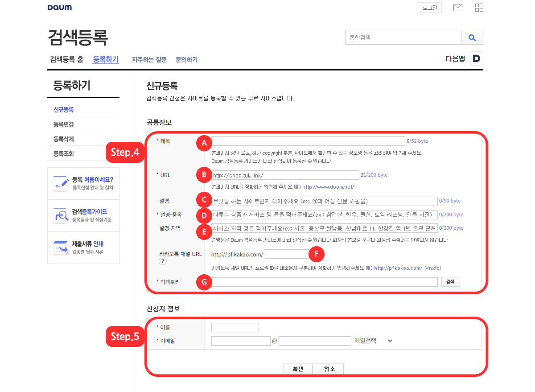
Task: Focus the 제목 title input field
Action: 308,141
